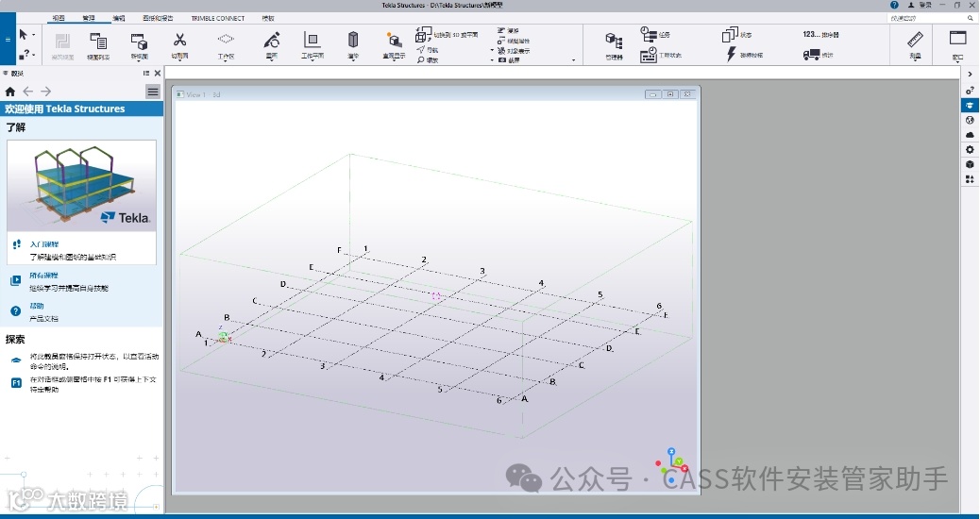
Task: Open the cloud icon in right sidebar
Action: (970, 135)
